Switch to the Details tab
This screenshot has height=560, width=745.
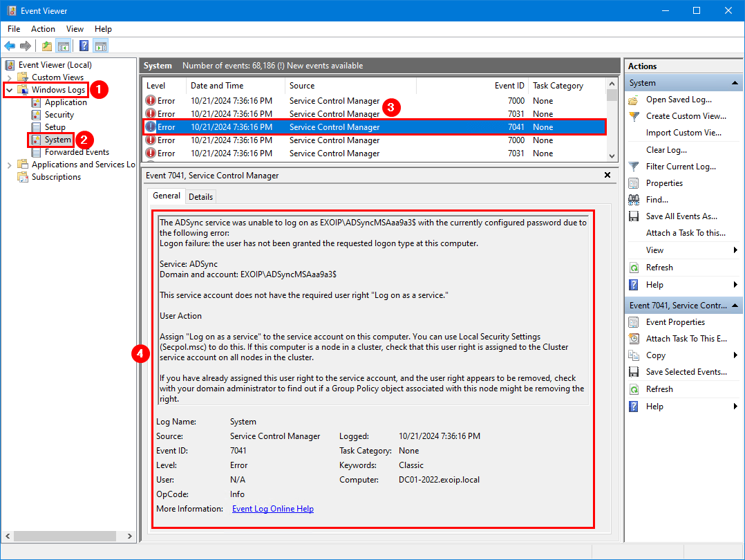point(201,197)
